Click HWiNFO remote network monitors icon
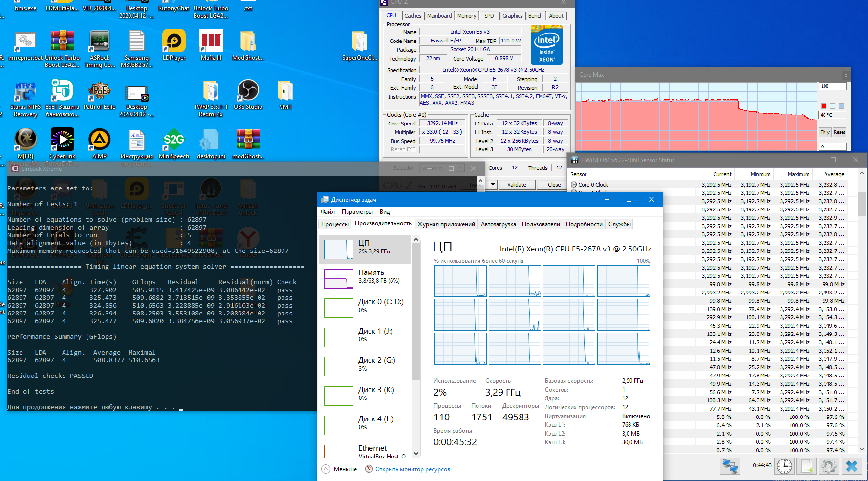868x481 pixels. [x=730, y=466]
